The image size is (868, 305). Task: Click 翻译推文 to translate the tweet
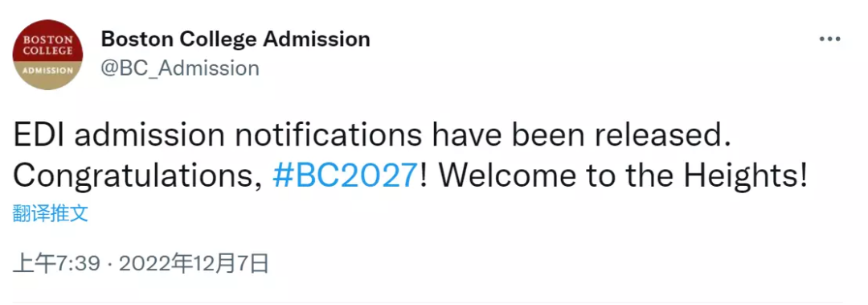[51, 213]
